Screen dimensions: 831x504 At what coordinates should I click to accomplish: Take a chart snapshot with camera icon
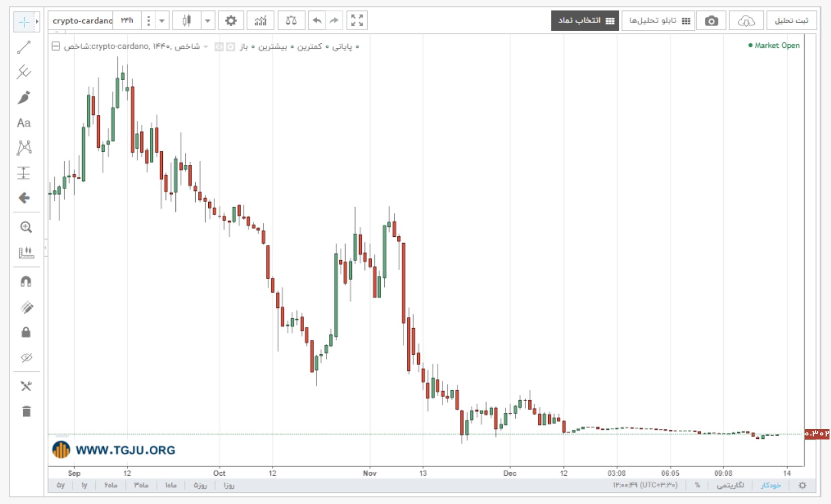[711, 21]
